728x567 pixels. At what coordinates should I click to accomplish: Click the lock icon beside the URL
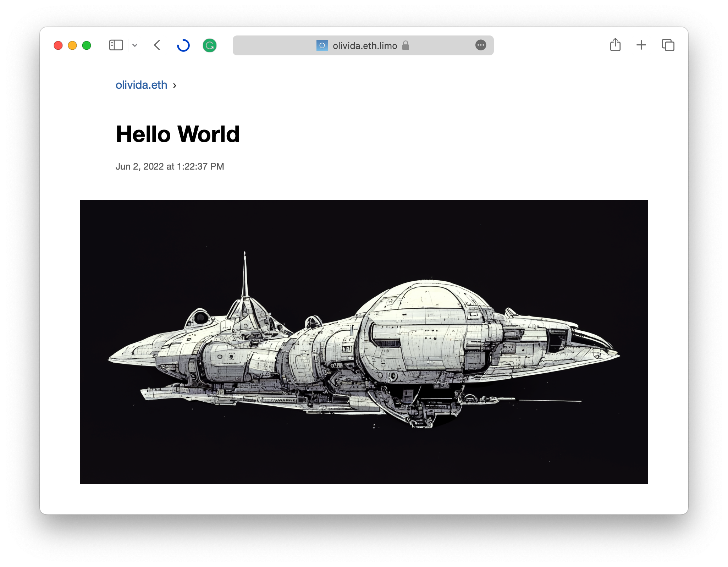coord(406,45)
